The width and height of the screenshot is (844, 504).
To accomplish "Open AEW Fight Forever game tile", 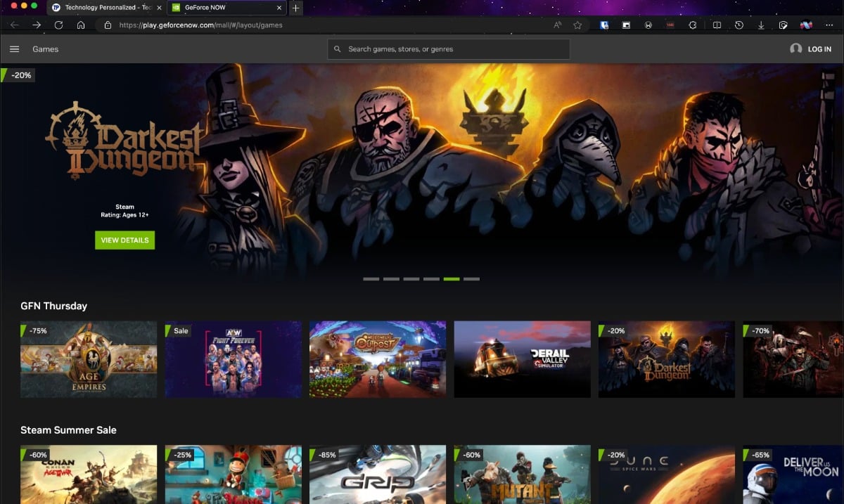I will point(234,359).
